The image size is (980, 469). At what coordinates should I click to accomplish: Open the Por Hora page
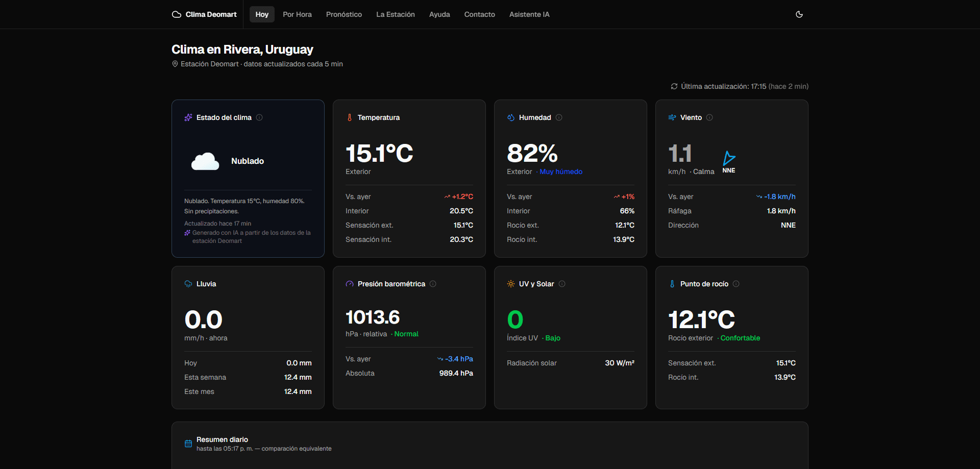pos(297,14)
